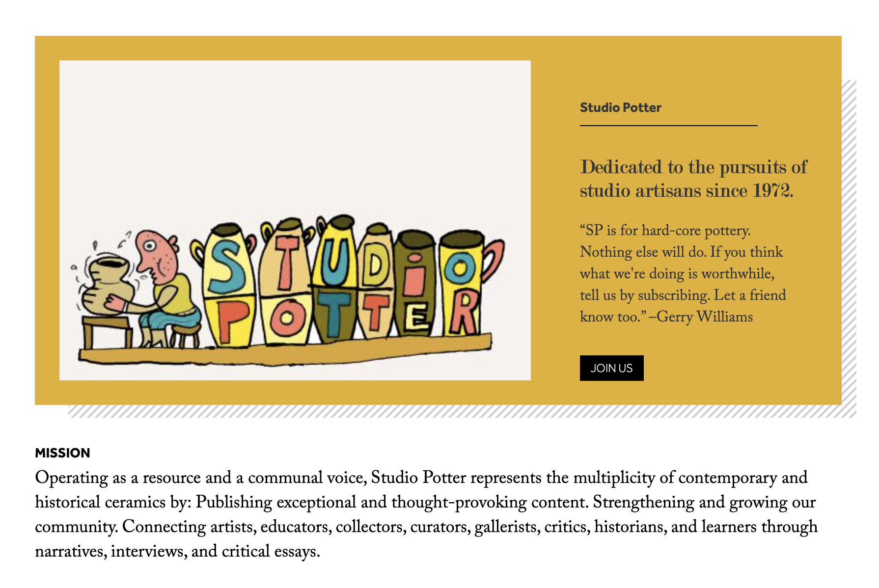Click the words 'Gerry Williams' in the quote
The height and width of the screenshot is (588, 879).
(705, 317)
